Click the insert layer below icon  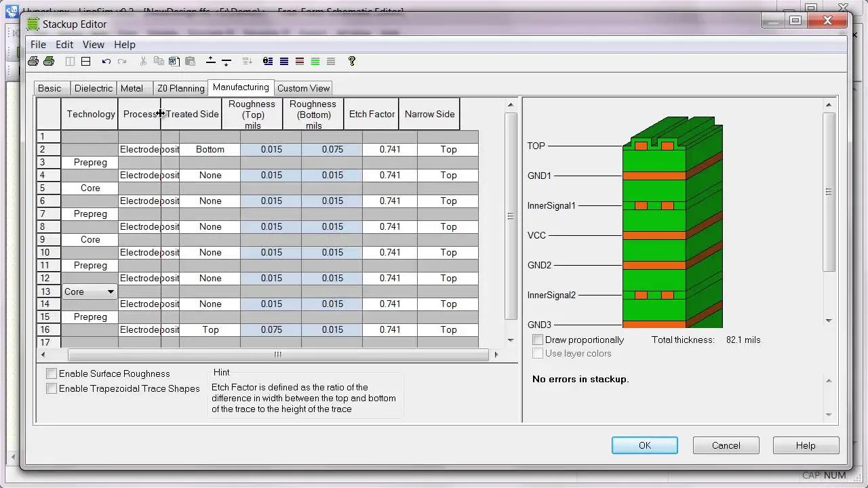pos(226,61)
